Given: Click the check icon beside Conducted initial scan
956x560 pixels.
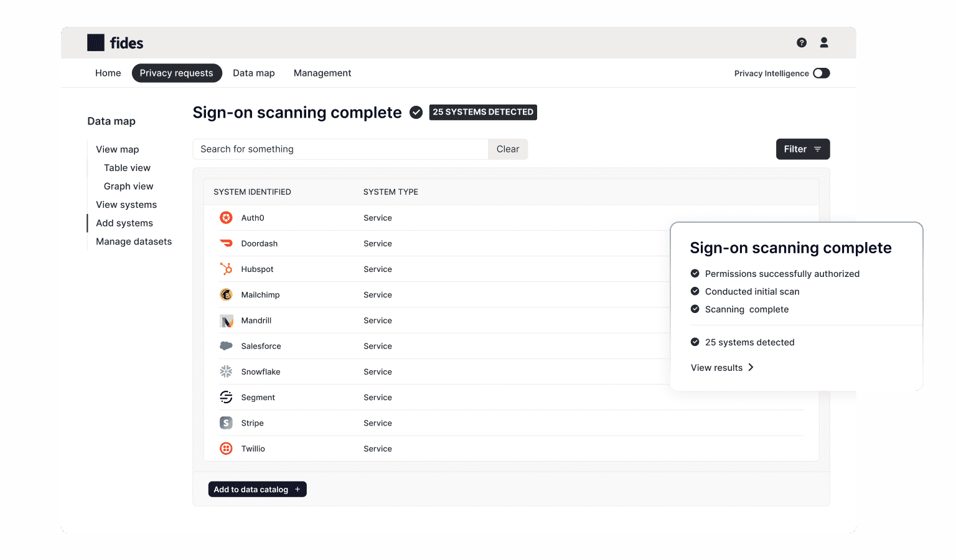Looking at the screenshot, I should coord(695,291).
